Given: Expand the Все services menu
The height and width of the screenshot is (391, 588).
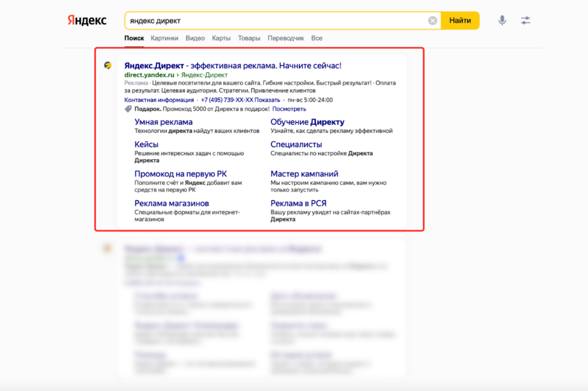Looking at the screenshot, I should [x=317, y=38].
